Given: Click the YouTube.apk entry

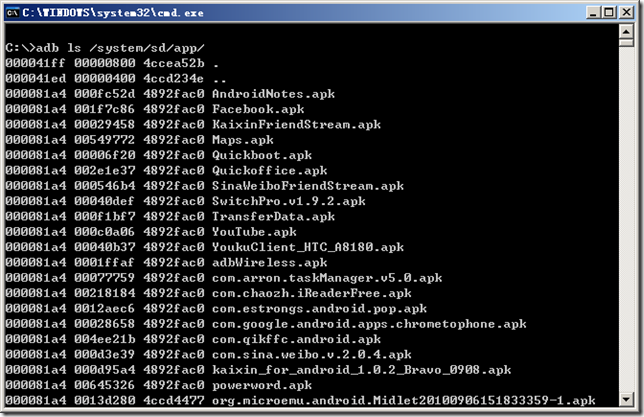Looking at the screenshot, I should [254, 232].
